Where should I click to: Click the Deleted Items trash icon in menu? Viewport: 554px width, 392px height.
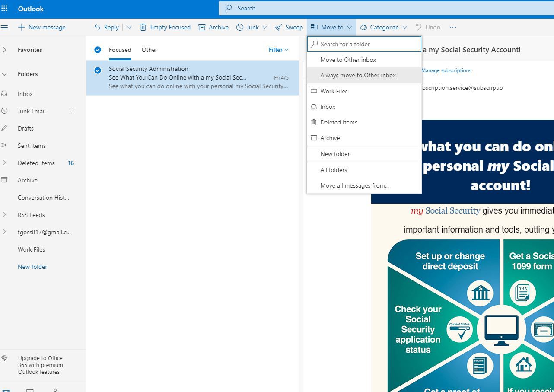click(x=314, y=122)
